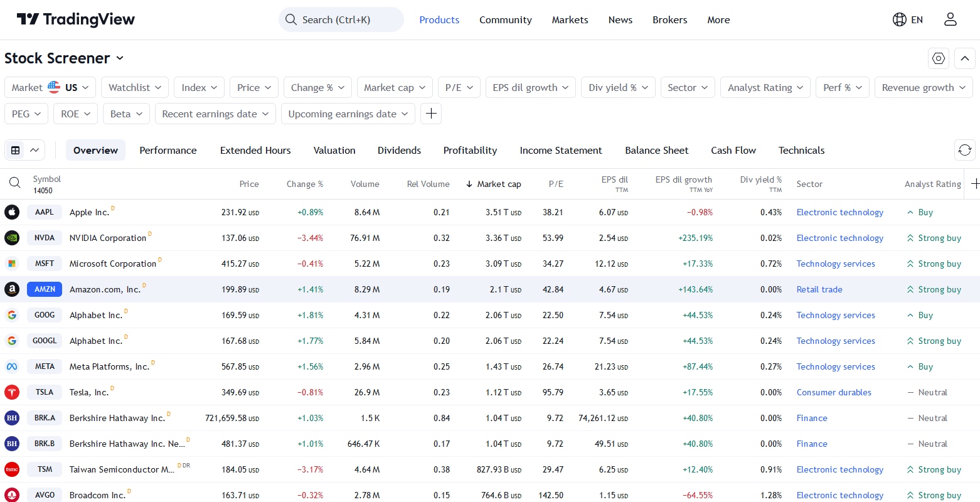The height and width of the screenshot is (502, 980).
Task: Expand the Index filter dropdown
Action: coord(200,87)
